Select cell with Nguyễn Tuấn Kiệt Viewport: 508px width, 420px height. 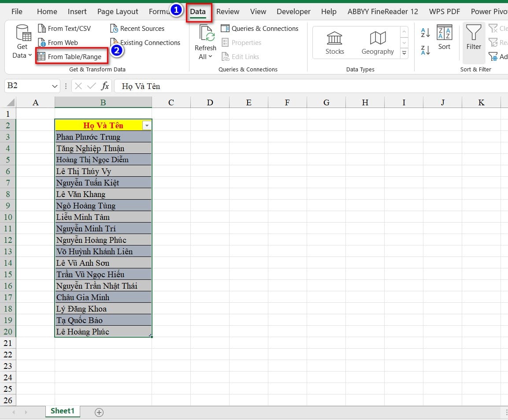103,183
